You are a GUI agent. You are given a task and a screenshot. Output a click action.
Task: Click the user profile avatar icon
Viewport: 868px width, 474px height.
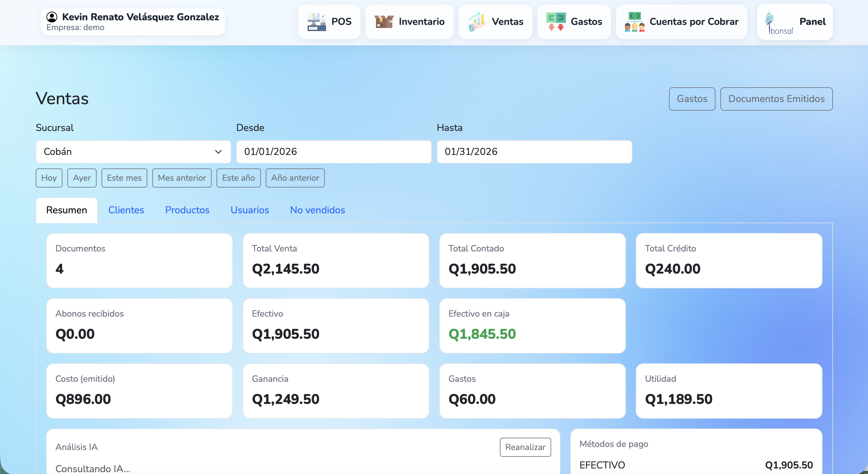coord(52,17)
